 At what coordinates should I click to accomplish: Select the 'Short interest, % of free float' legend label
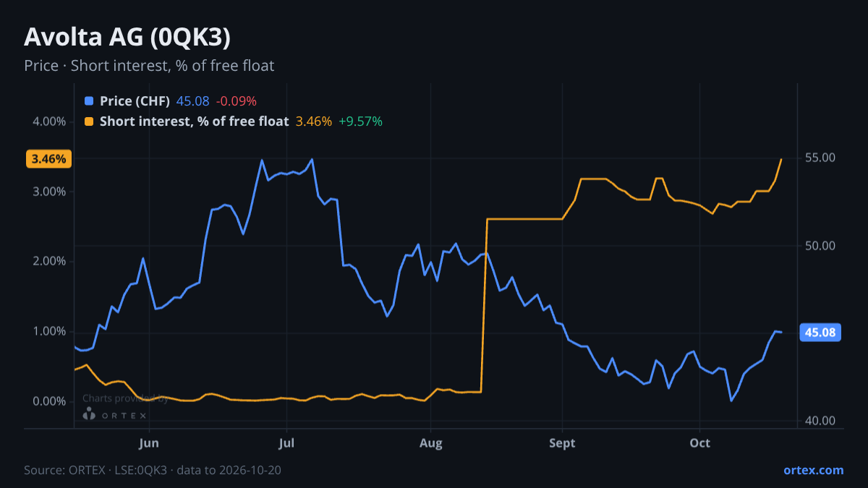pyautogui.click(x=194, y=121)
